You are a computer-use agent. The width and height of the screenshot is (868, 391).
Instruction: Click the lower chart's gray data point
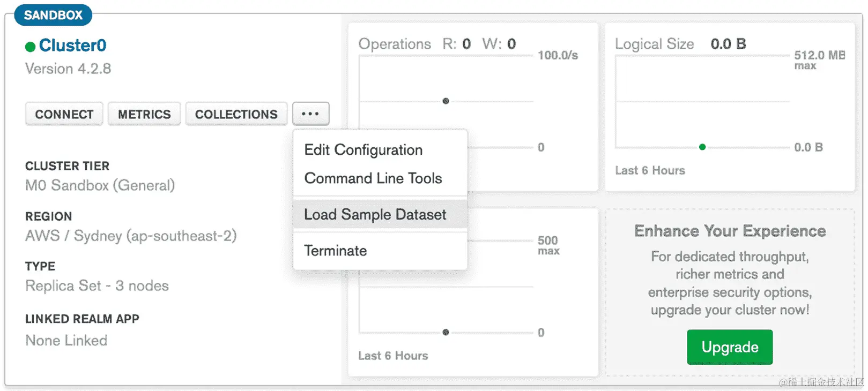446,333
